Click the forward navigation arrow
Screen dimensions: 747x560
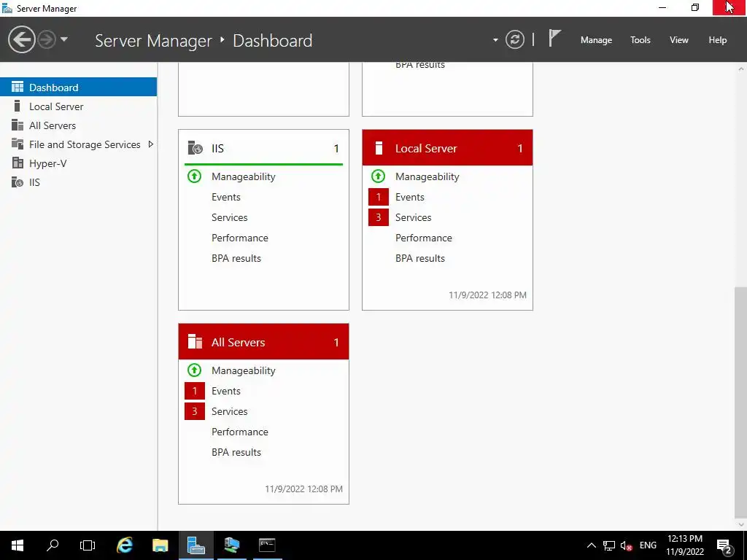click(47, 39)
